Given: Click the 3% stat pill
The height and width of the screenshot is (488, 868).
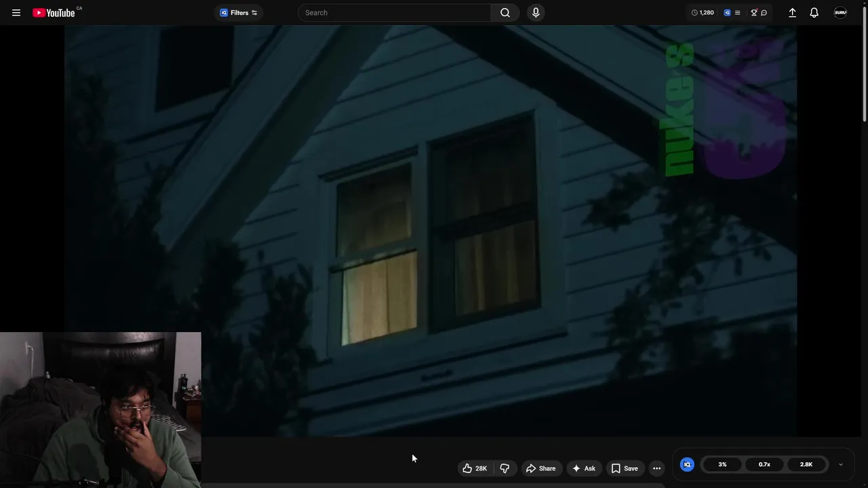Looking at the screenshot, I should (x=722, y=464).
